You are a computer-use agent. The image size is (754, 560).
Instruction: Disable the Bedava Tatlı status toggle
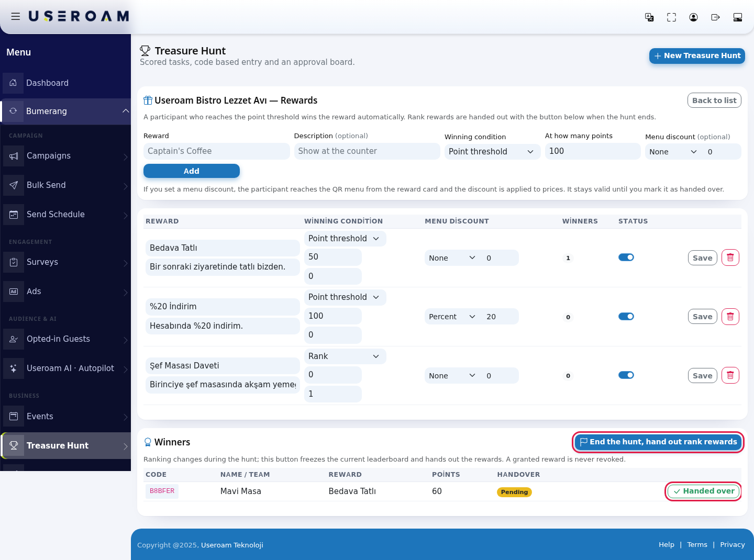click(x=626, y=257)
